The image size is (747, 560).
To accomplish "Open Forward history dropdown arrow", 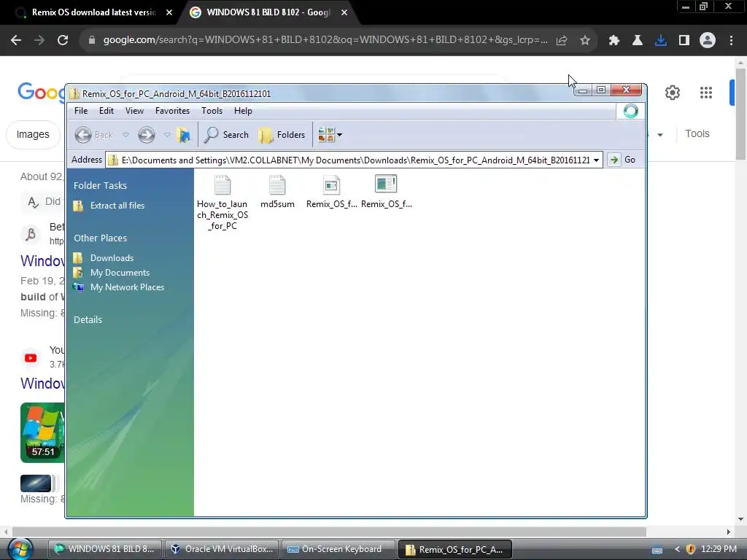I will pos(167,135).
